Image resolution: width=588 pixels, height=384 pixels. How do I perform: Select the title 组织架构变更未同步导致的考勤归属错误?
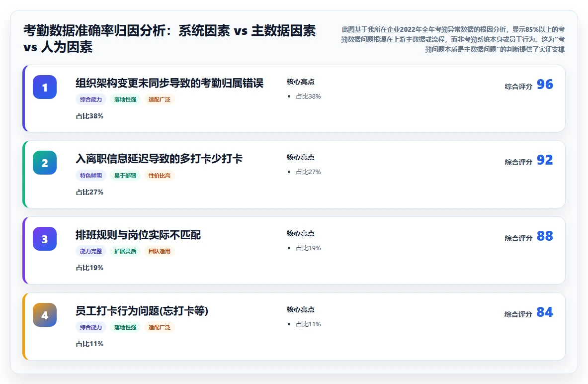(x=169, y=83)
